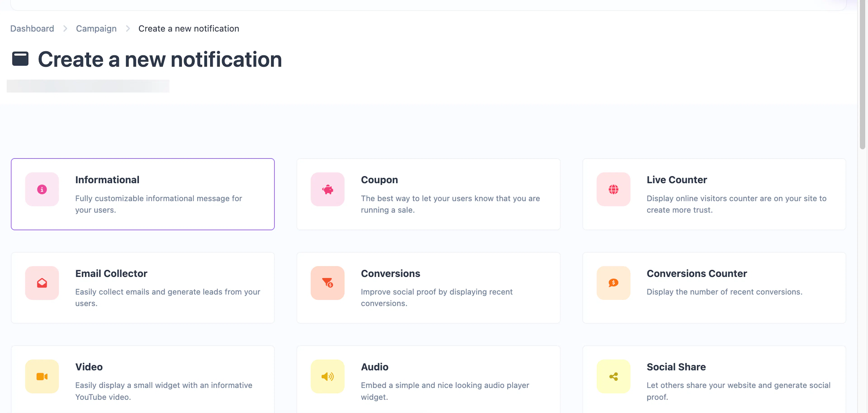This screenshot has width=868, height=413.
Task: Click the Conversions funnel icon
Action: [x=328, y=283]
